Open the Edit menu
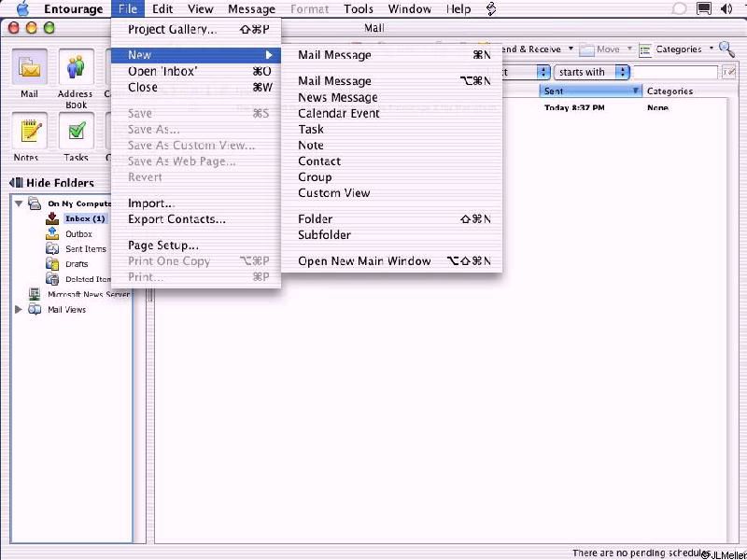 (x=162, y=9)
